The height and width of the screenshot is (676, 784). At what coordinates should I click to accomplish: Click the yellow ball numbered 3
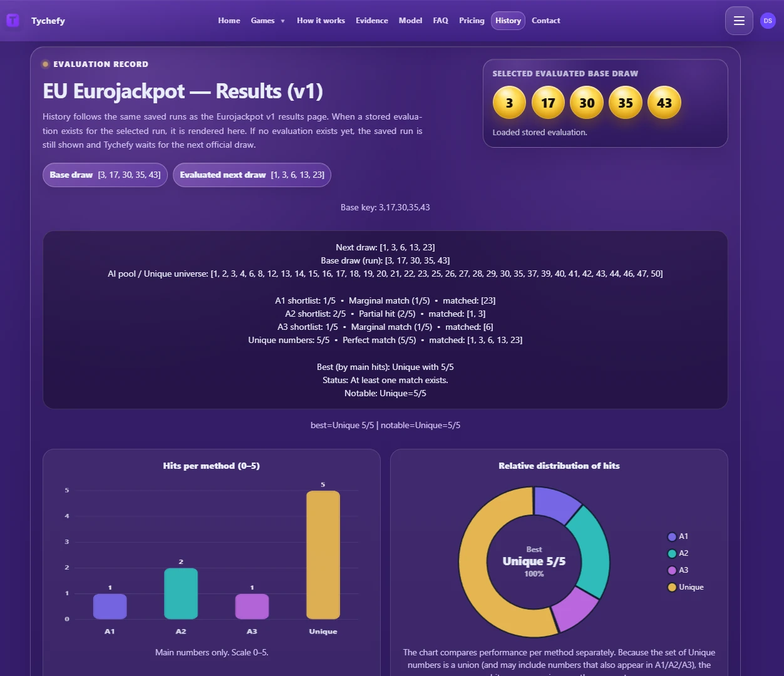(x=509, y=103)
